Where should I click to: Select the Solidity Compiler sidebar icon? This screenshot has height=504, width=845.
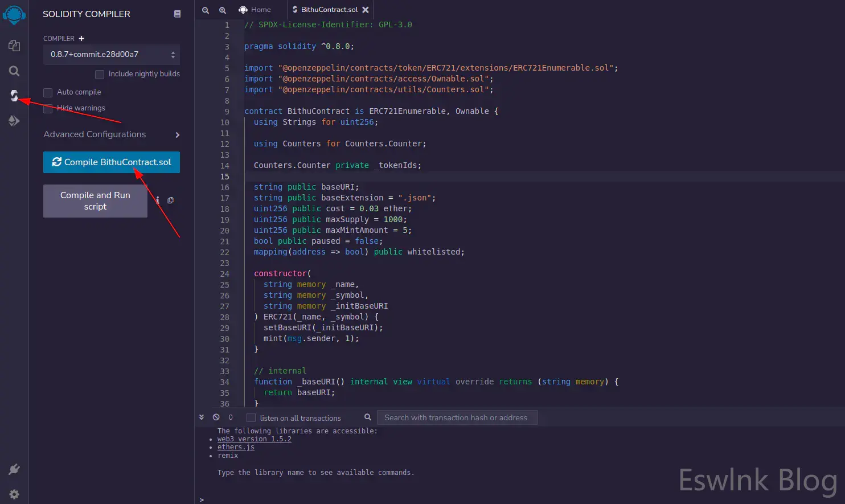[x=14, y=96]
